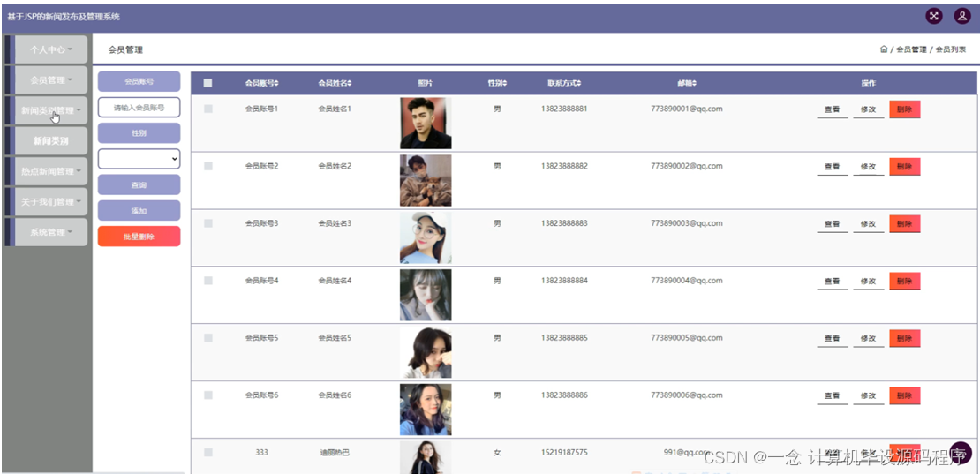Open photo thumbnail of 会员姓名4
This screenshot has width=980, height=474.
click(426, 295)
